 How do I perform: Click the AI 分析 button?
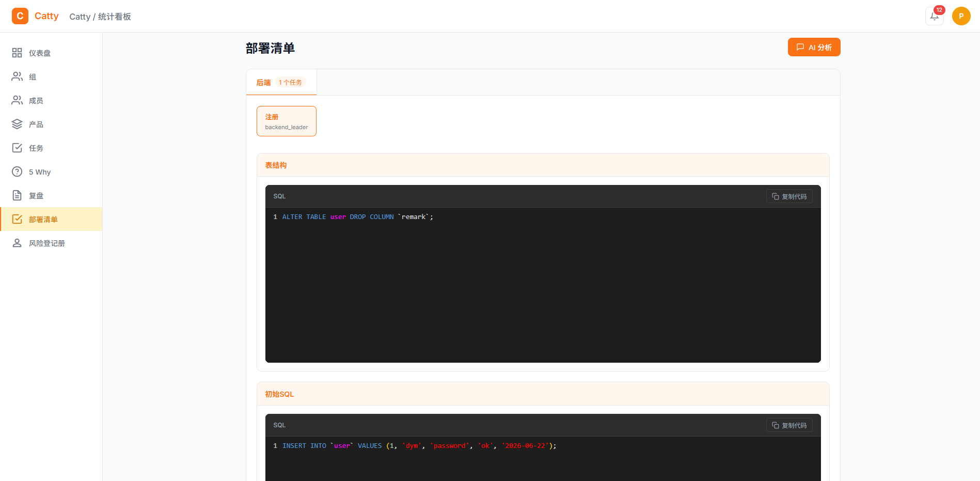coord(814,47)
